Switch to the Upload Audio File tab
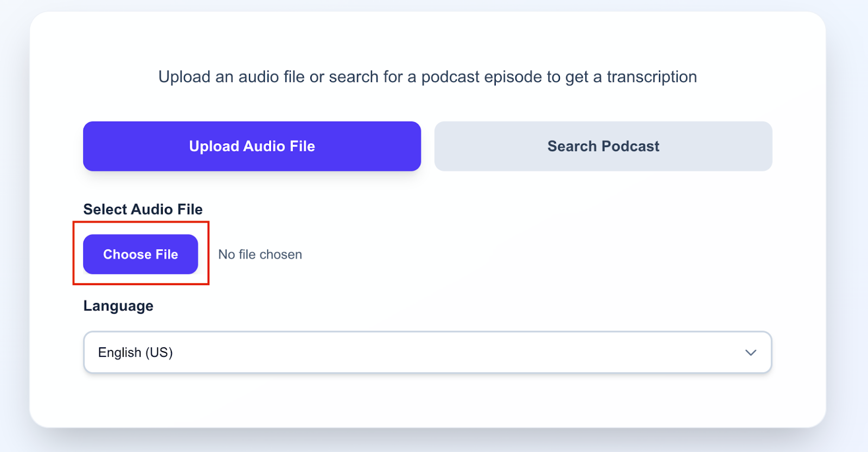 (x=252, y=147)
